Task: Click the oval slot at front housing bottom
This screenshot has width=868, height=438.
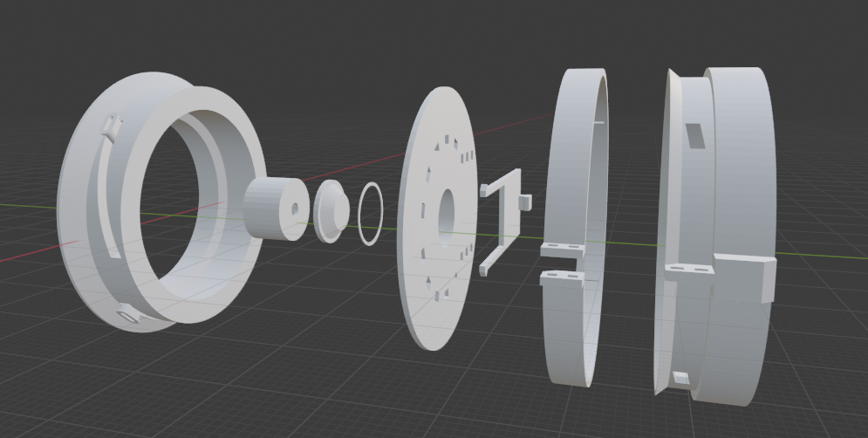Action: 128,316
